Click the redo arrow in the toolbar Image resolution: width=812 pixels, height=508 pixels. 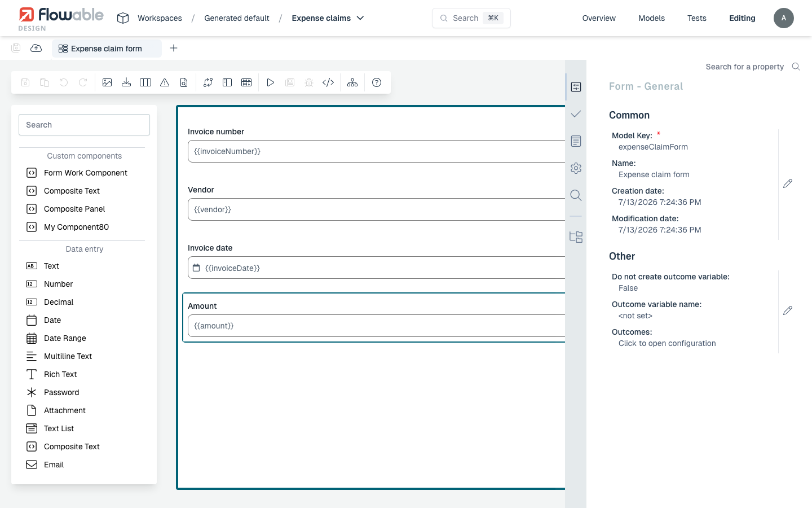83,82
